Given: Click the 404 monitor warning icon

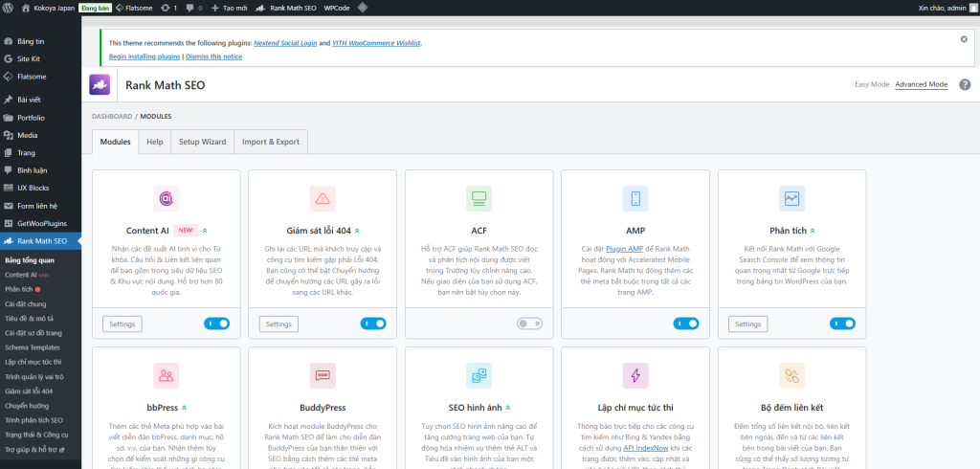Looking at the screenshot, I should [323, 199].
